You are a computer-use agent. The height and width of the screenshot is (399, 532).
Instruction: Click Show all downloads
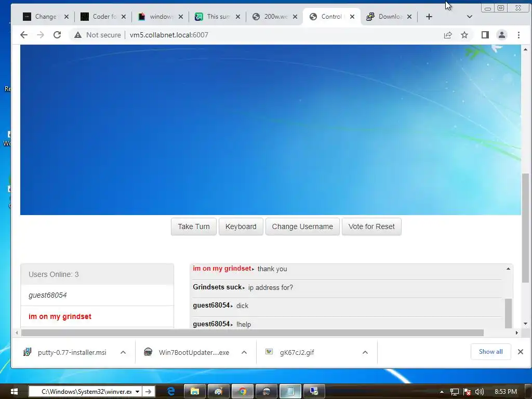(x=490, y=352)
